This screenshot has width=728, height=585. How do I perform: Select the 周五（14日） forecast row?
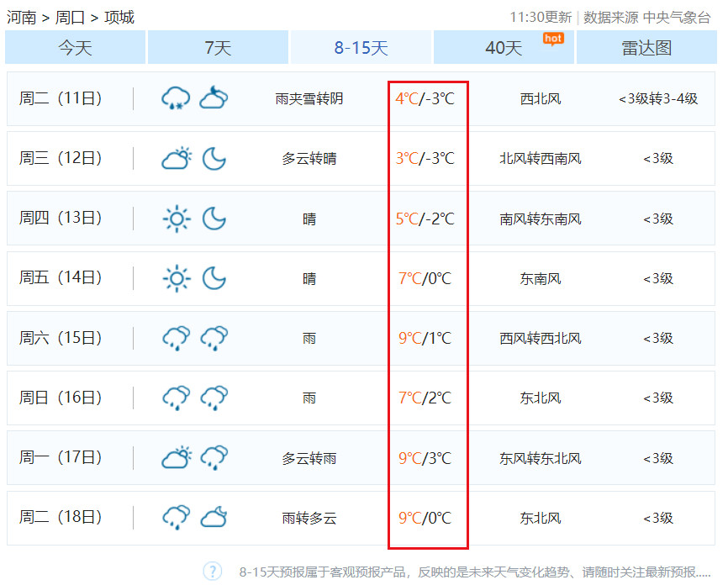coord(361,278)
